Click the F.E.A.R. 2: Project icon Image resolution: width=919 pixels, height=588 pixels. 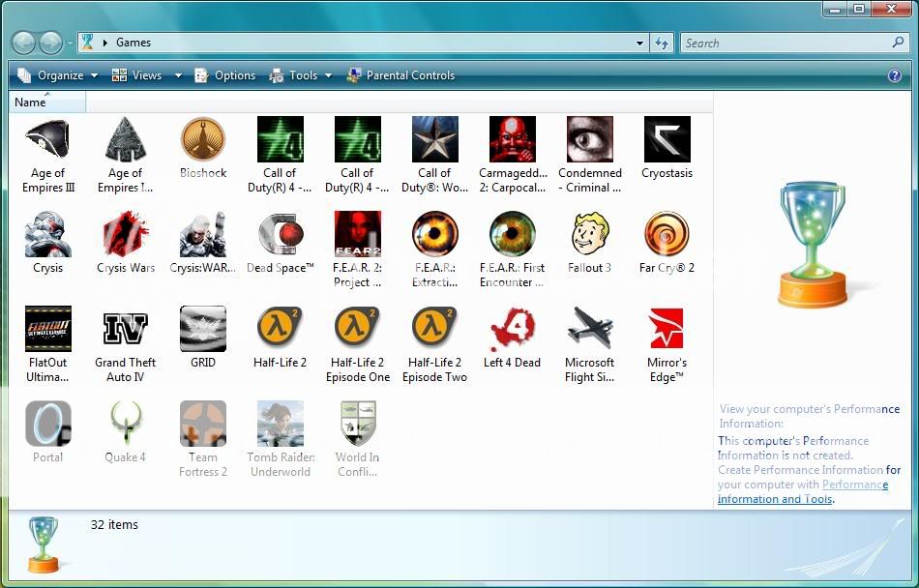[358, 234]
